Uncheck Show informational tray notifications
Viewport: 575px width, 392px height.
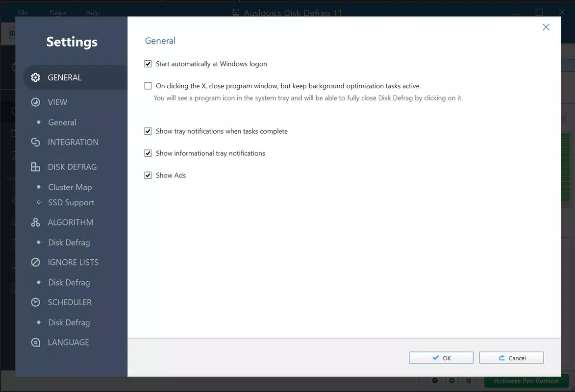click(148, 153)
